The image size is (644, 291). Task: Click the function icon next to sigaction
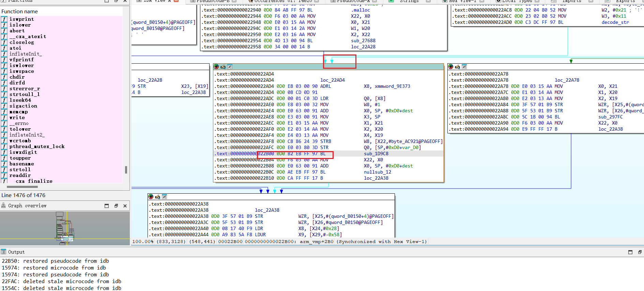point(4,106)
